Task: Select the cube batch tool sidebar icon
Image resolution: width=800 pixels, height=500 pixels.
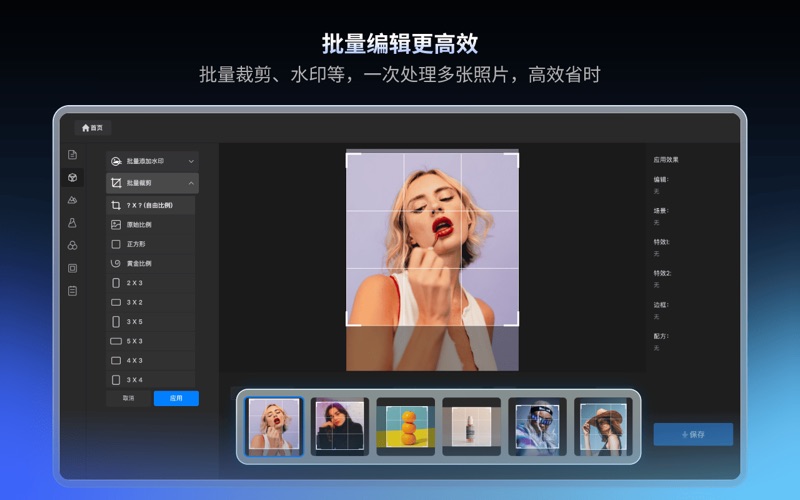Action: [72, 177]
